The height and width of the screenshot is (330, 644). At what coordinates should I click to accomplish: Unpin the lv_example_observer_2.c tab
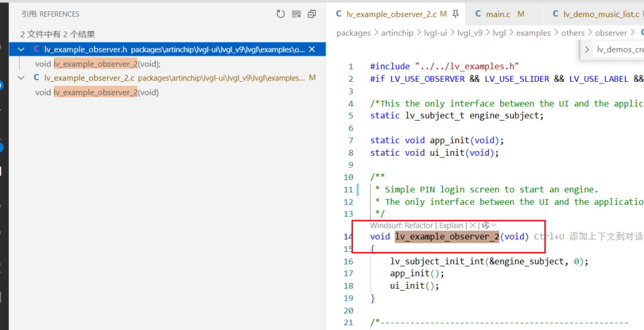[x=456, y=14]
